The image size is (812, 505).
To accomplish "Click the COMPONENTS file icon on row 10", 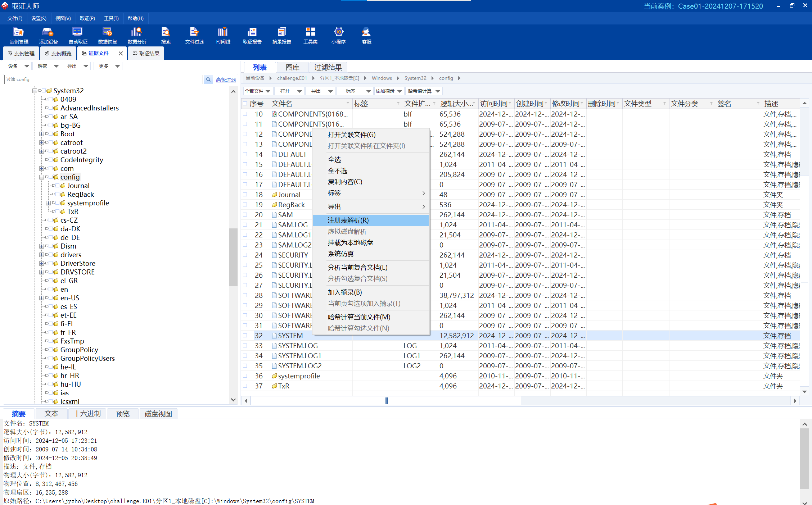I will click(x=274, y=114).
